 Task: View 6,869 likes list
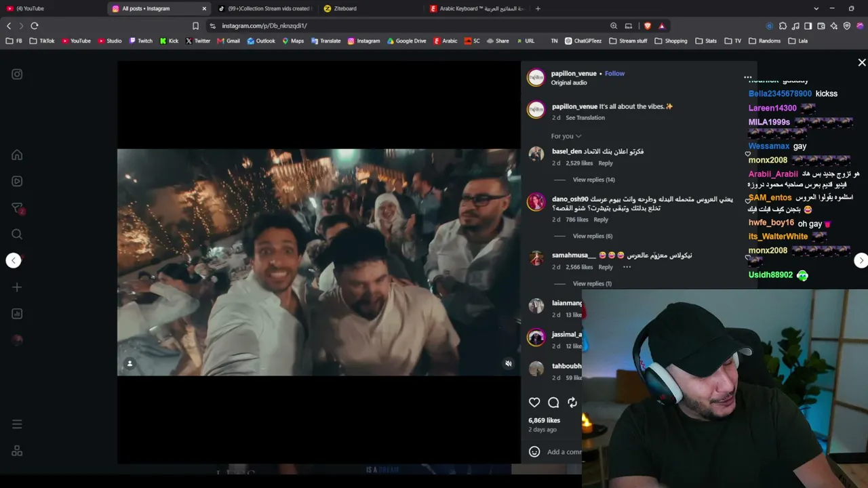tap(545, 420)
